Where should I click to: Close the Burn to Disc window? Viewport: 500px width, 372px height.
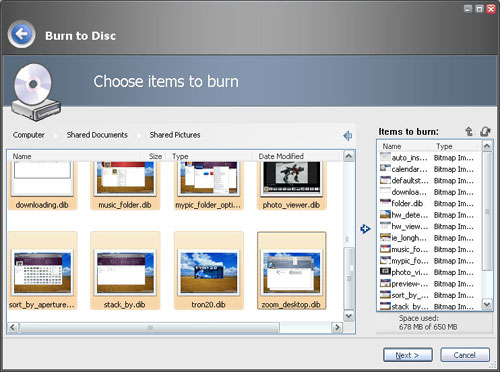(x=491, y=9)
